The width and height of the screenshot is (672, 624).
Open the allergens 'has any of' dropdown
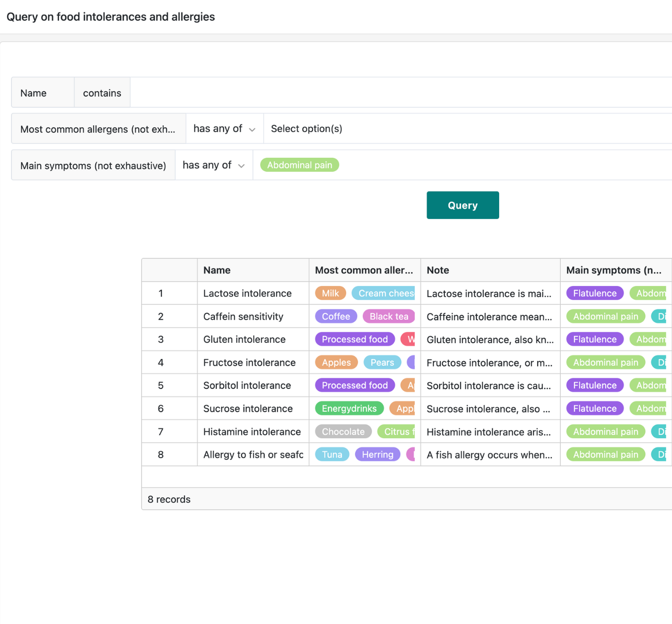point(224,129)
